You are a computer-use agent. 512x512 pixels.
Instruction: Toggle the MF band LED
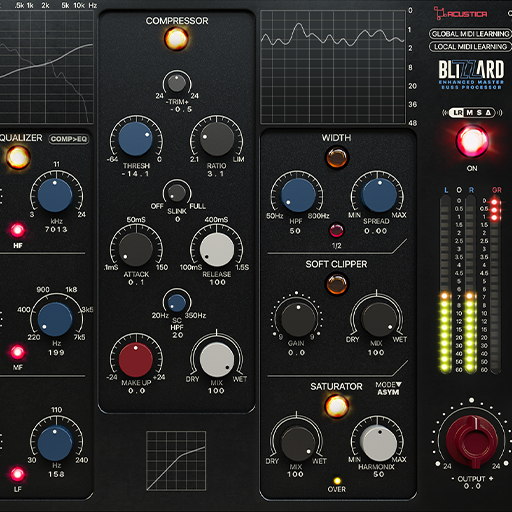(x=18, y=352)
